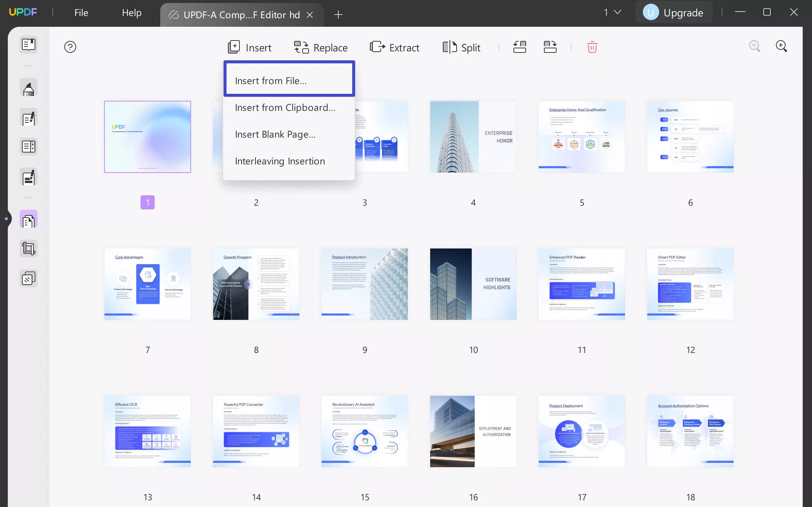Select page 10 Software Highlights thumbnail
The height and width of the screenshot is (507, 812).
click(473, 284)
